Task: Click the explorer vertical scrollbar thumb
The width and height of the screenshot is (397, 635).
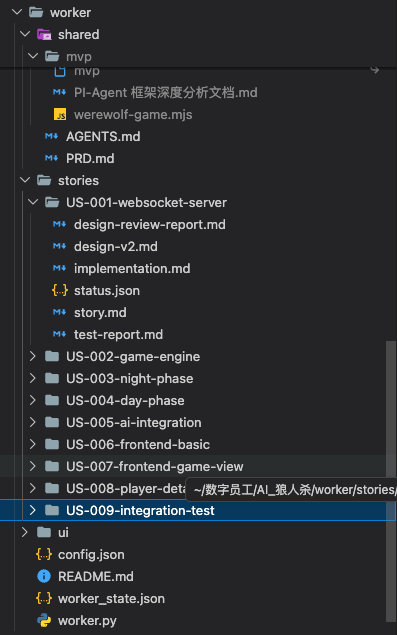Action: tap(391, 482)
